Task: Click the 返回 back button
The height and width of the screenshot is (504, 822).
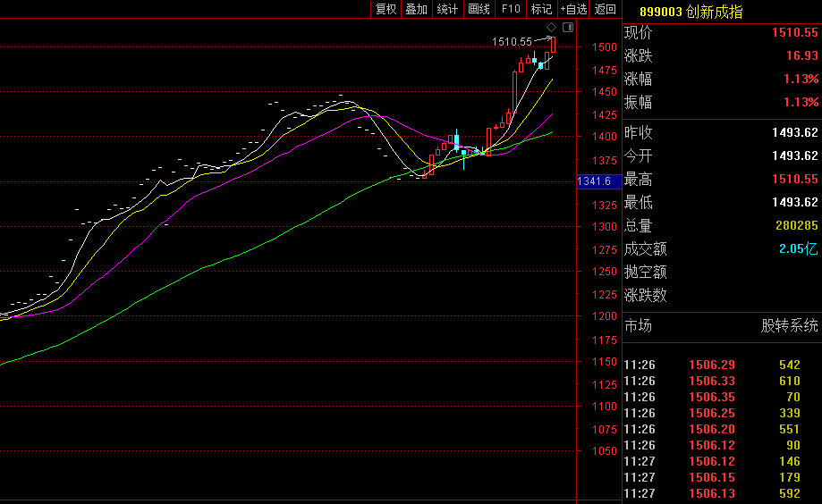Action: coord(606,9)
